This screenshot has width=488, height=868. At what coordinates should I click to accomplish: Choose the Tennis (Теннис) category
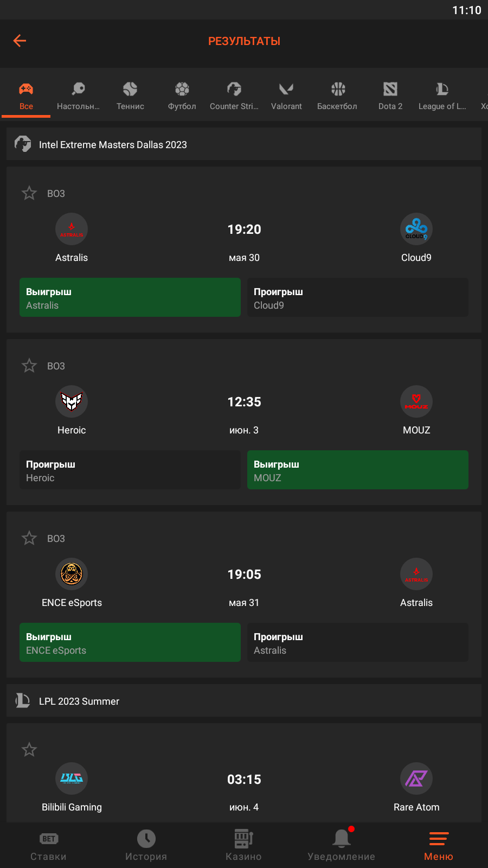coord(130,95)
